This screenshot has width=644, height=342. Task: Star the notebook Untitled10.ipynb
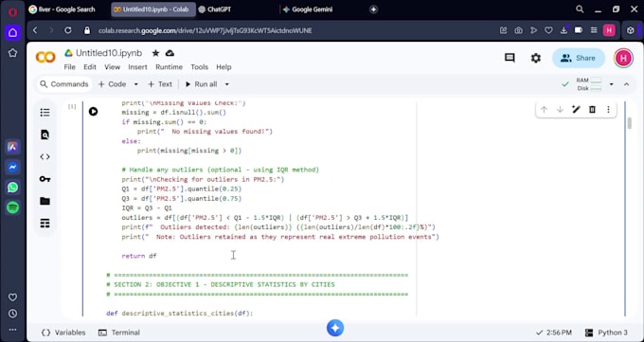click(x=155, y=53)
